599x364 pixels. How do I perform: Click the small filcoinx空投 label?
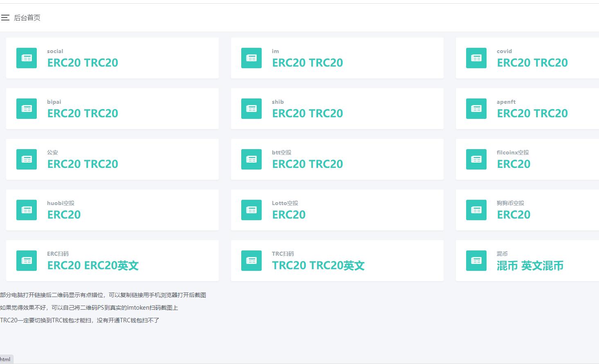point(513,152)
